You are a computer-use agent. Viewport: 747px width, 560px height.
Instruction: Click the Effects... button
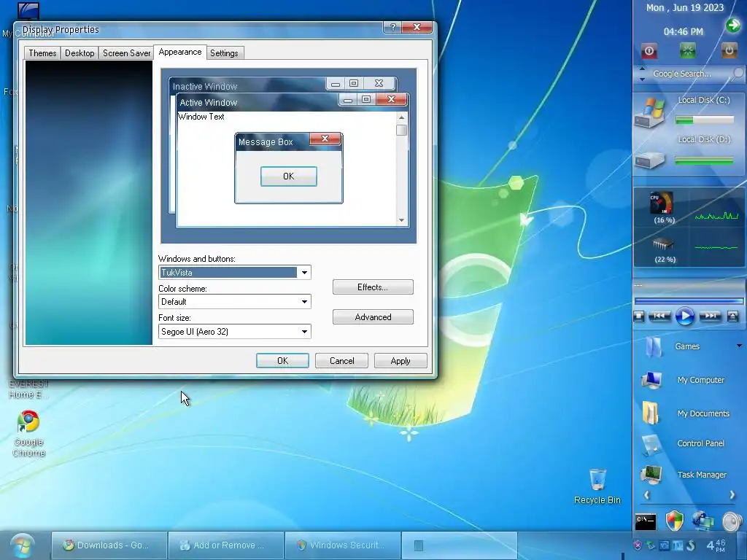pos(373,287)
